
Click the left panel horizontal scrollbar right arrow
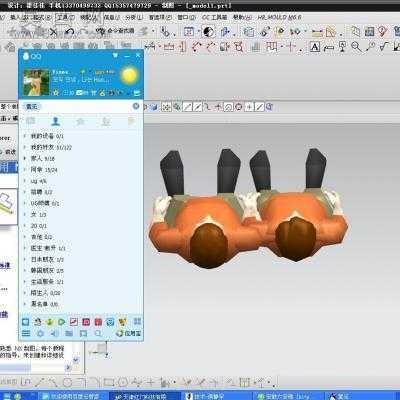[x=69, y=368]
